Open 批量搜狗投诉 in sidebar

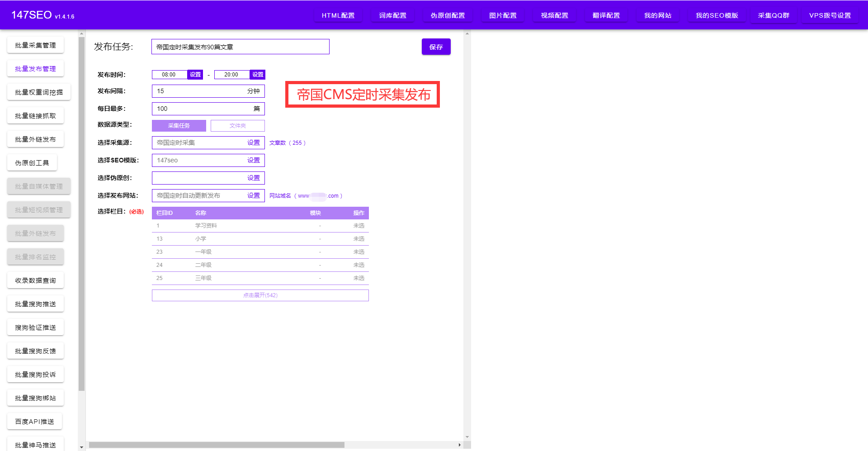(35, 375)
